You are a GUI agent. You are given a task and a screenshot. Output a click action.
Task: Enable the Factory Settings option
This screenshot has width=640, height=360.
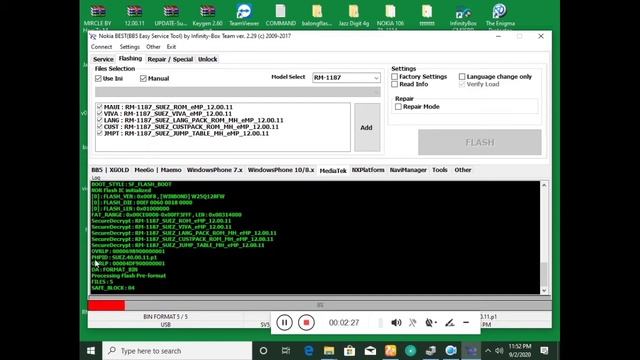coord(394,76)
